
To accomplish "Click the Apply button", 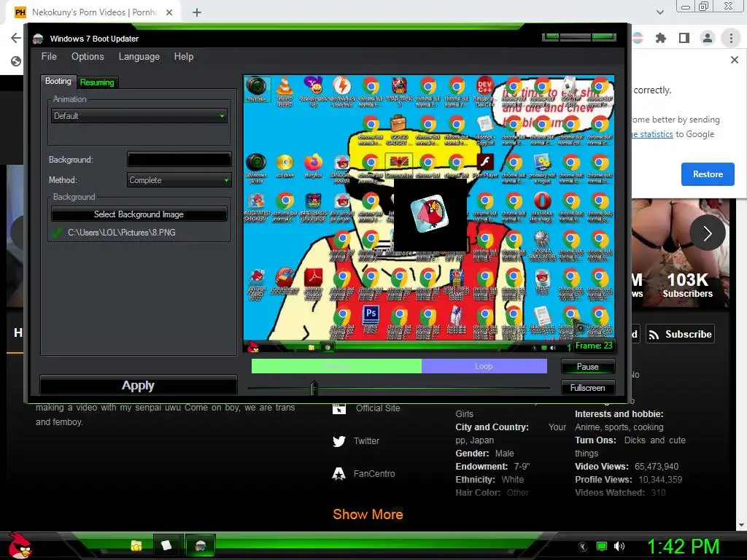I will tap(138, 385).
